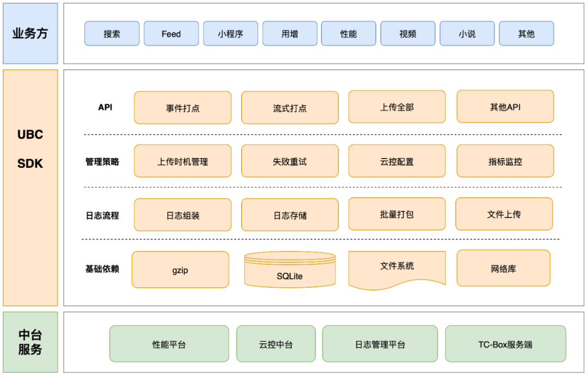588x376 pixels.
Task: Click the 文件系统 document-shaped icon
Action: click(x=396, y=267)
